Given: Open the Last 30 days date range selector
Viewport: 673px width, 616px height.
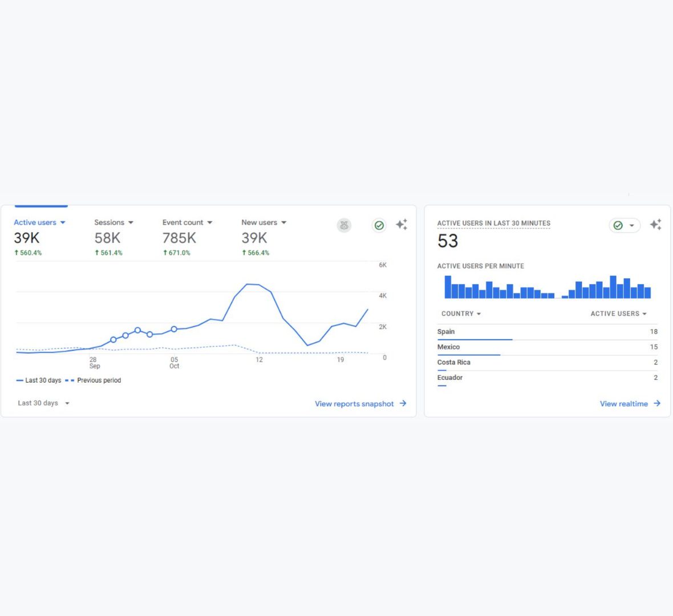Looking at the screenshot, I should 43,403.
